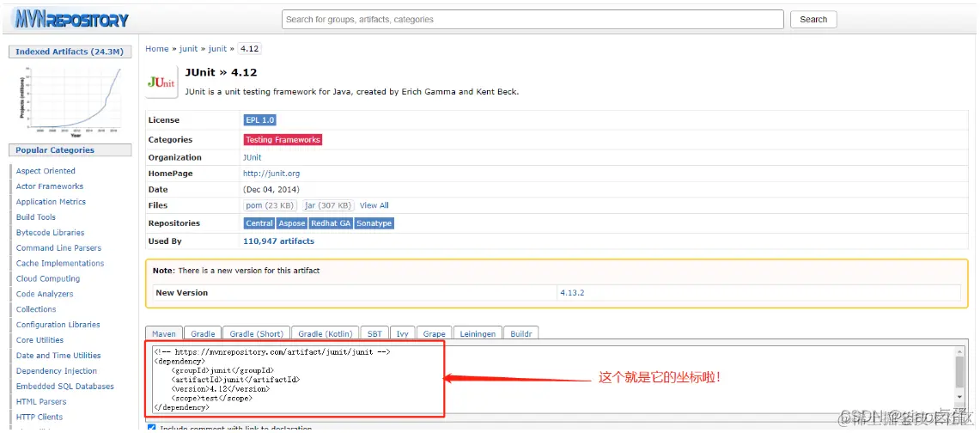Click the 4.12 version breadcrumb

(x=249, y=49)
